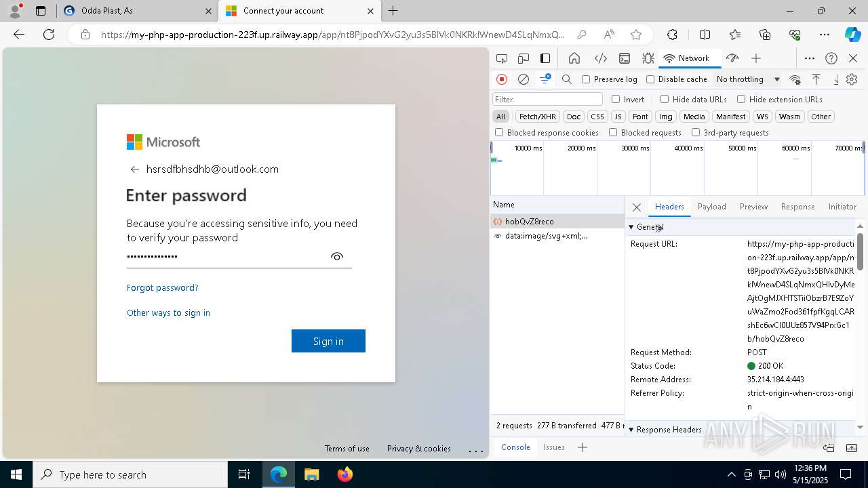Screen dimensions: 868x488
Task: Open File Explorer from taskbar
Action: pyautogui.click(x=311, y=474)
